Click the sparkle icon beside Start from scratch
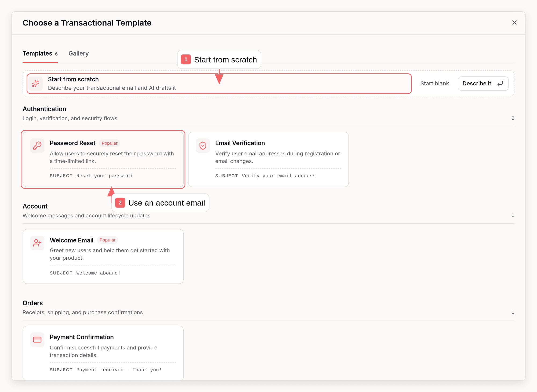Image resolution: width=537 pixels, height=392 pixels. coord(35,84)
